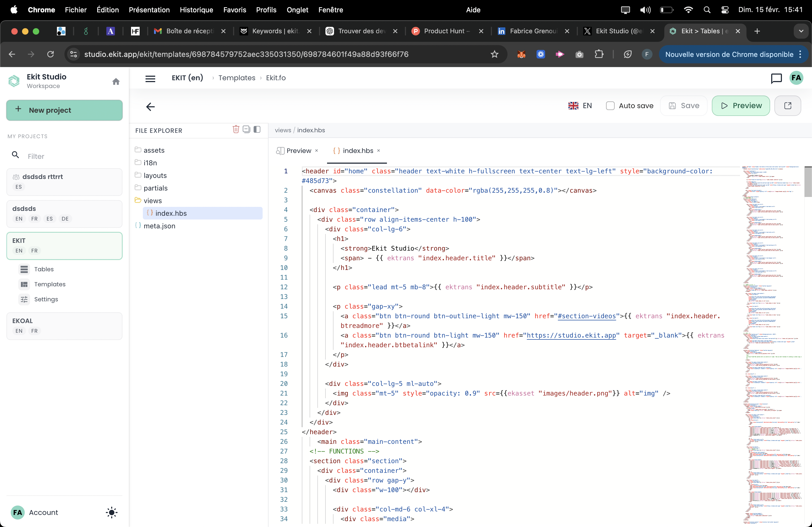Select the FR language badge on EKIT project

pos(34,251)
